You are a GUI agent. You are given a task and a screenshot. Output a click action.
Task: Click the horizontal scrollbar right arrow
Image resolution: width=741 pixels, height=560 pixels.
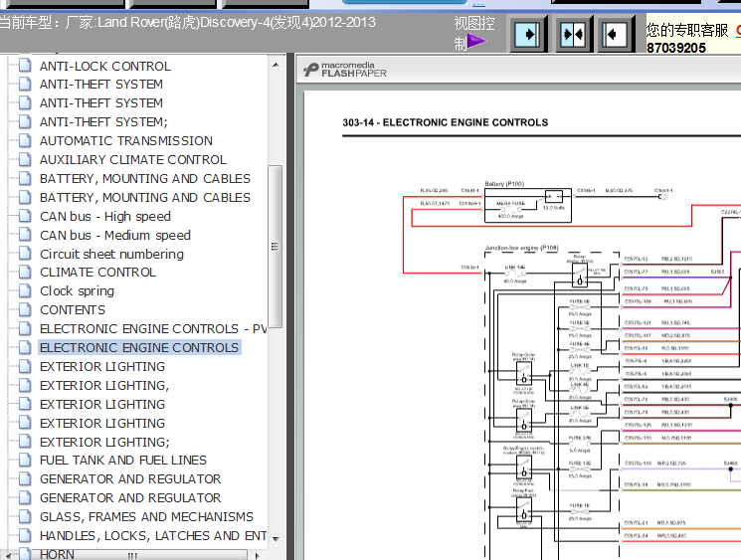coord(257,556)
